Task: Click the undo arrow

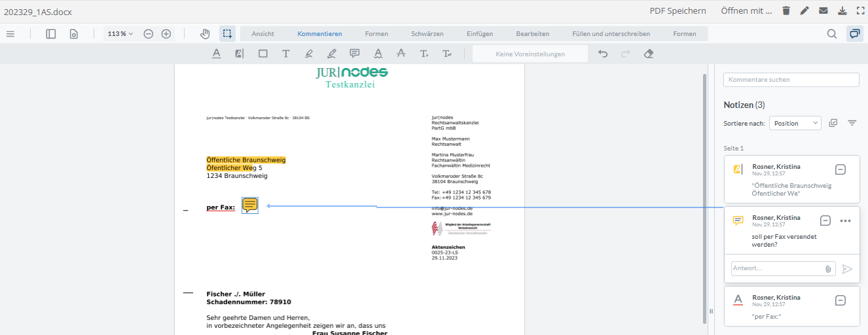Action: (603, 54)
